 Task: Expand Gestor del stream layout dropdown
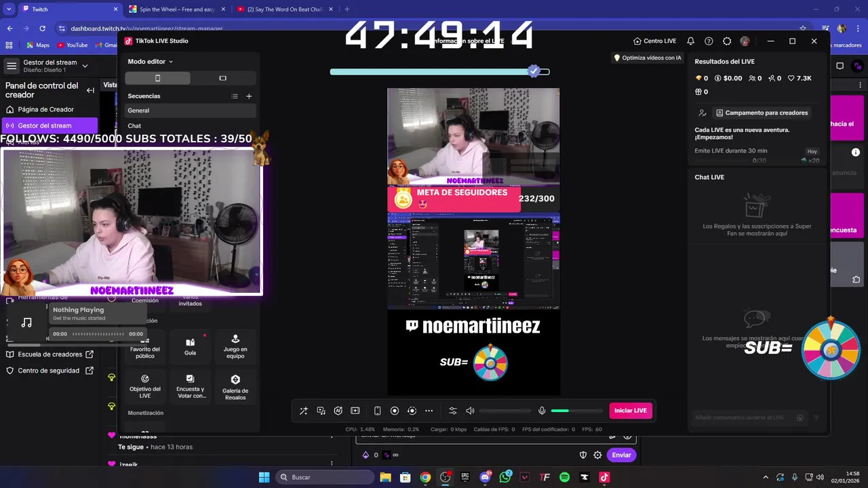point(85,66)
